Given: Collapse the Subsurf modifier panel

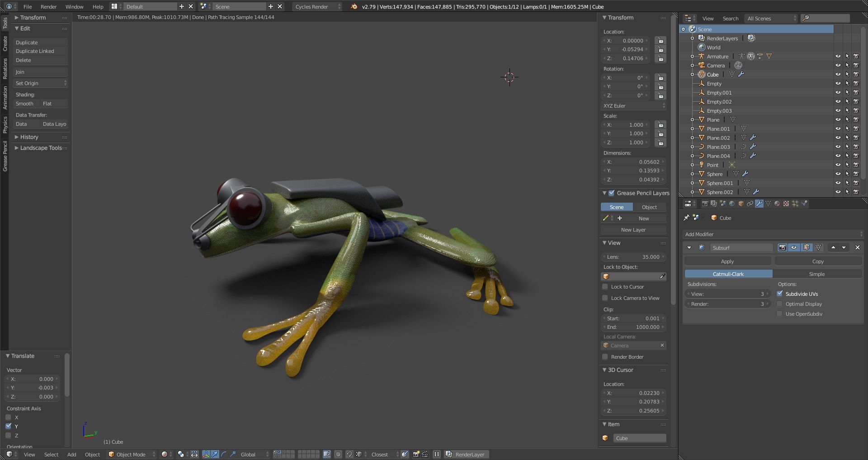Looking at the screenshot, I should [x=689, y=247].
